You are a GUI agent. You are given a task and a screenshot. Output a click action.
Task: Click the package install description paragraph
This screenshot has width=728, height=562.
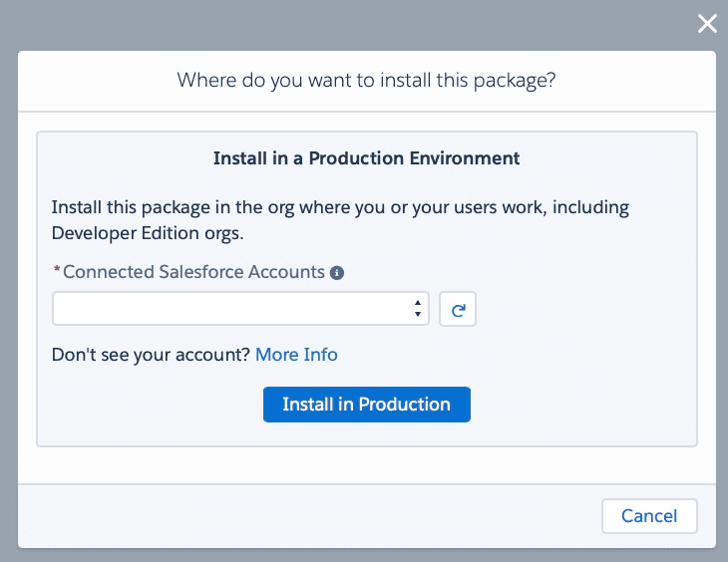click(339, 208)
